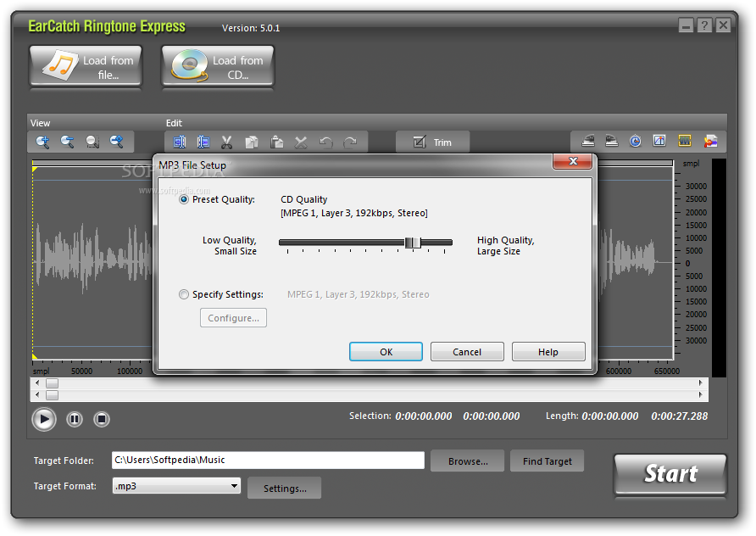Click the Cut scissors icon
Screen dimensions: 756x536
(226, 142)
